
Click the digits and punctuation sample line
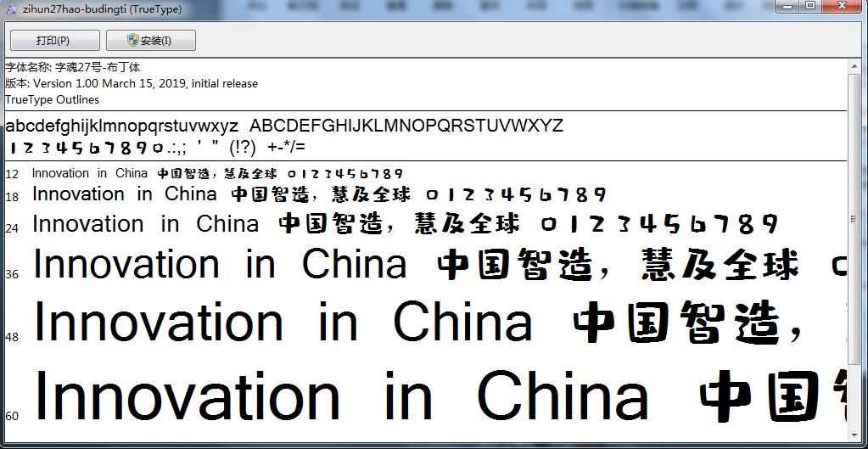tap(156, 148)
